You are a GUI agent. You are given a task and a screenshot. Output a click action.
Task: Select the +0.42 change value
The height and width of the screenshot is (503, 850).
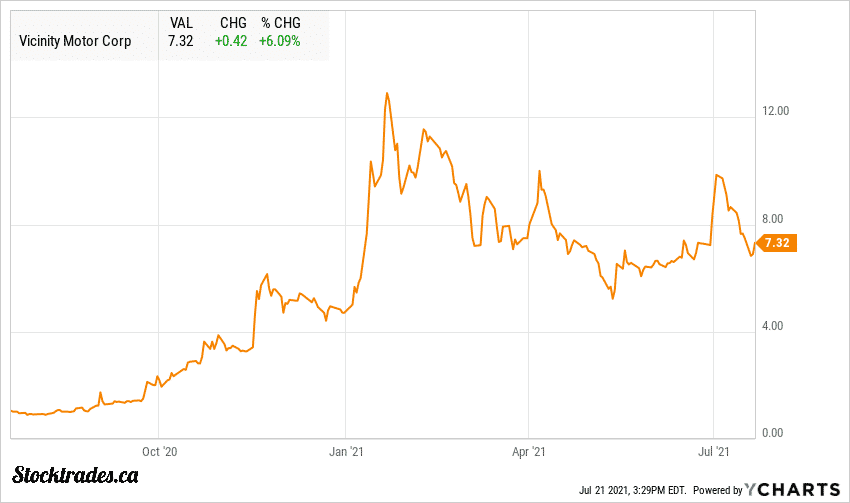[229, 40]
